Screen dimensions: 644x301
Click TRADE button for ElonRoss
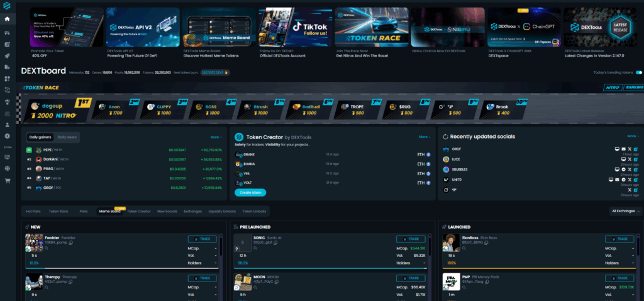(619, 239)
